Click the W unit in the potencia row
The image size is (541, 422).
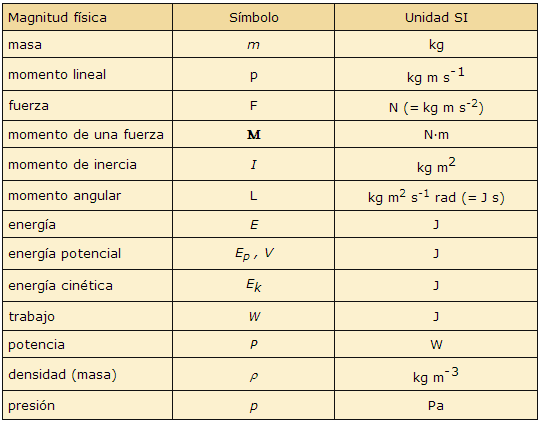(x=436, y=344)
